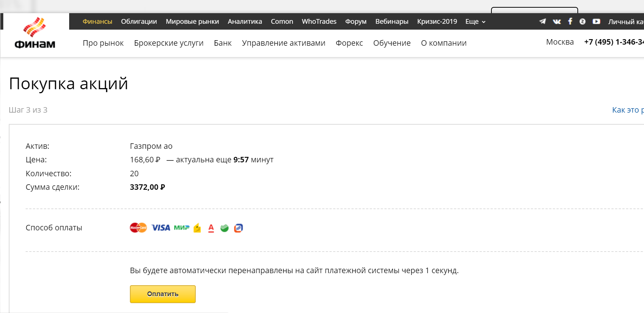
Task: Open the Yandex Zen social icon
Action: pyautogui.click(x=583, y=22)
